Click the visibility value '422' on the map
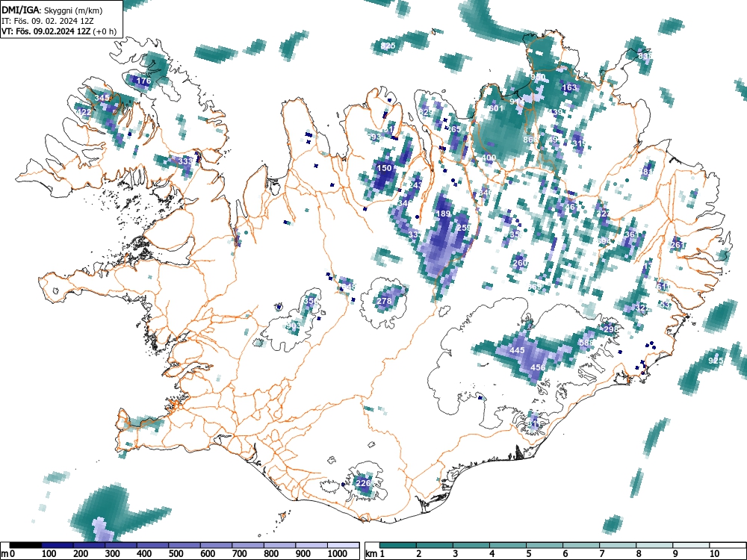Viewport: 747px width, 560px height. (84, 113)
